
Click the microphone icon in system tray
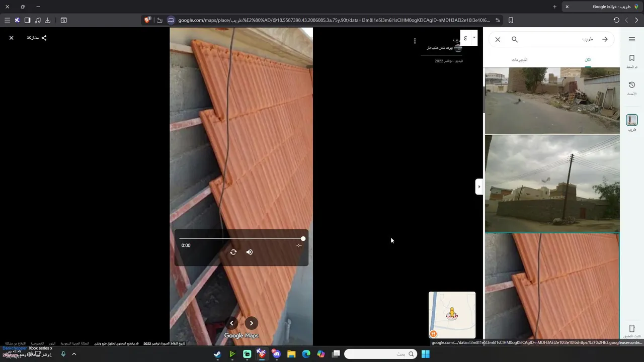point(63,354)
